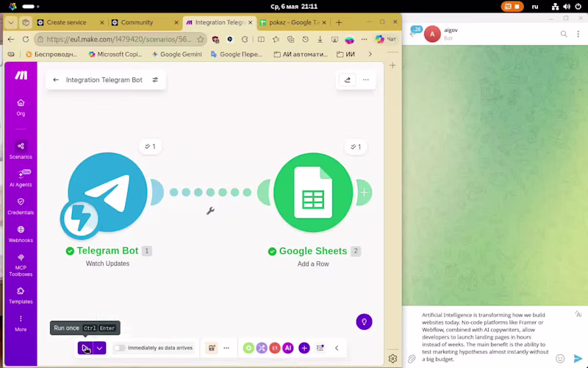Bookmark the page with the address-bar star
This screenshot has width=588, height=368.
(200, 39)
